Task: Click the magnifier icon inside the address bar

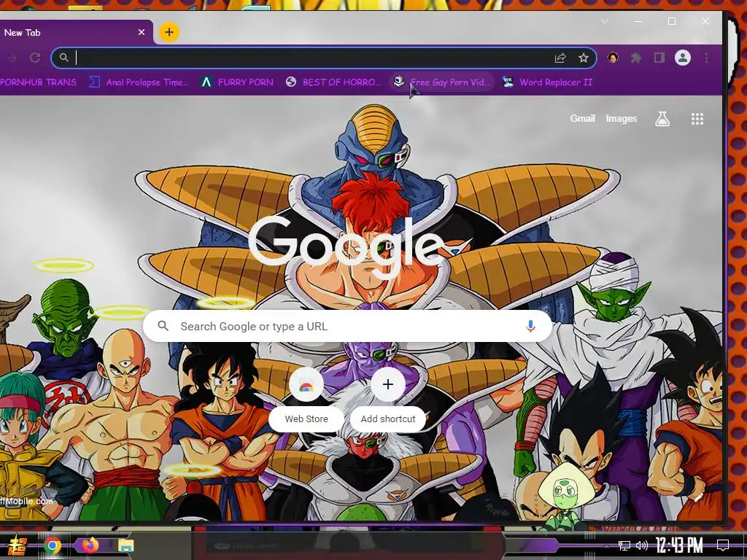Action: coord(64,58)
